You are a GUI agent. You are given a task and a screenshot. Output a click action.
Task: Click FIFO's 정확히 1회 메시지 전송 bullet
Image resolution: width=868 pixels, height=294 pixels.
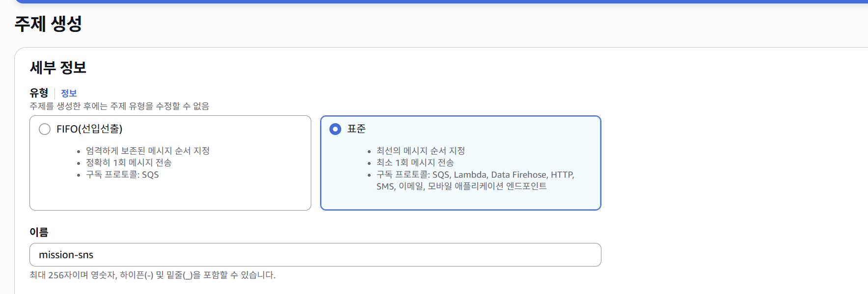[x=129, y=162]
